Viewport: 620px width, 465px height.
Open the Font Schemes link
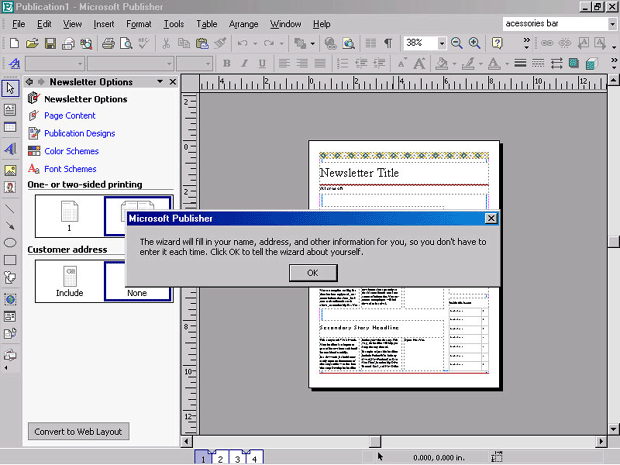pos(70,169)
